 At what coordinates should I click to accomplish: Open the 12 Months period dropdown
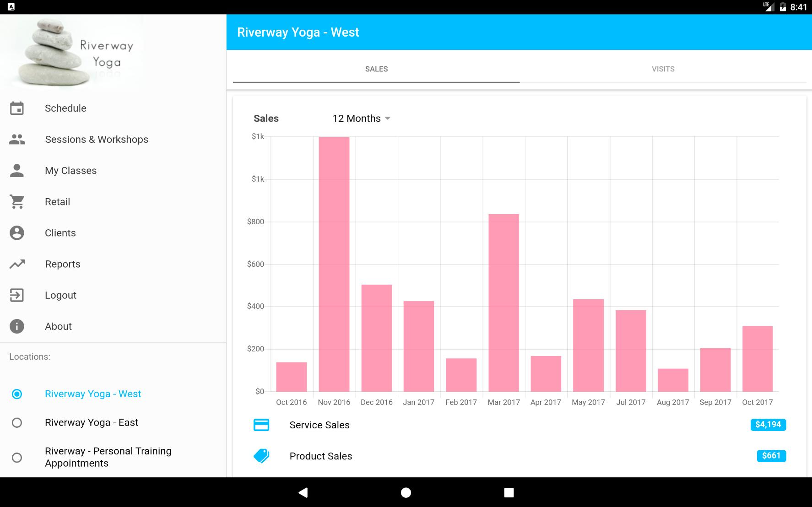362,119
